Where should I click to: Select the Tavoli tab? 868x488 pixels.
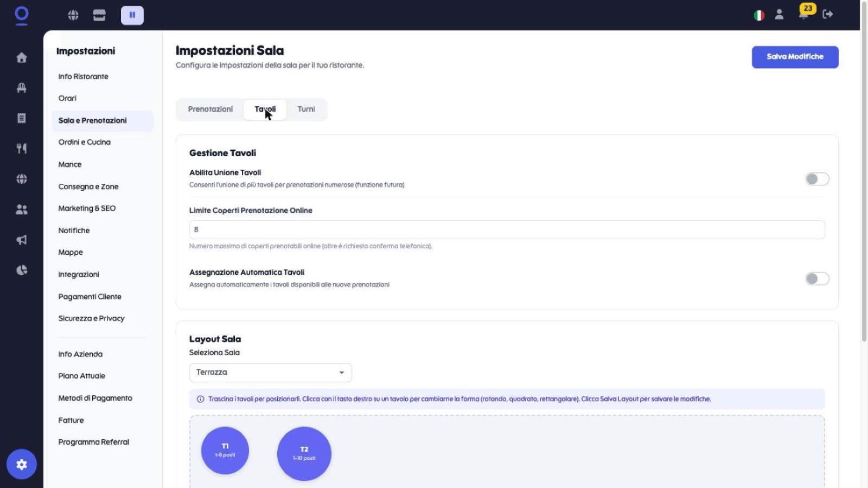point(265,110)
